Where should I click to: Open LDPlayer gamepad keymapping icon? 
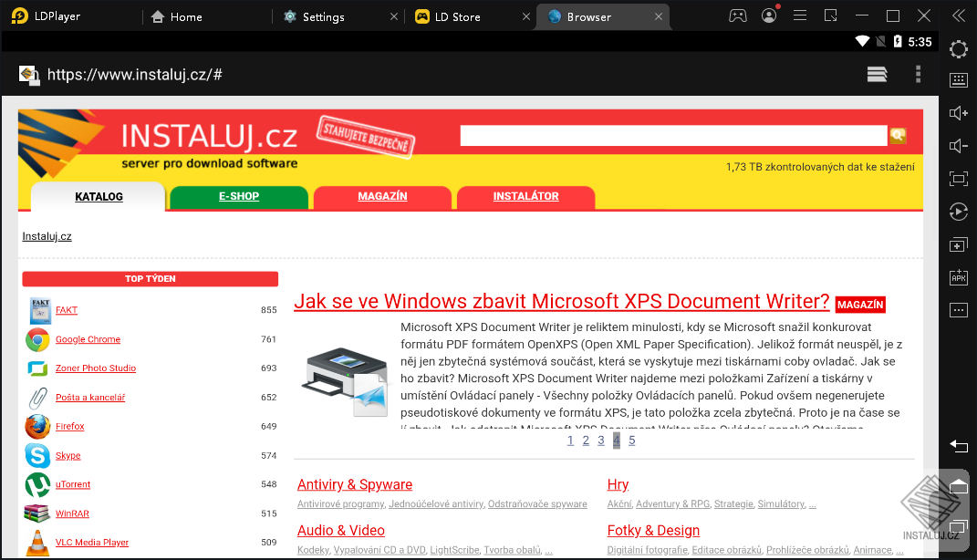coord(738,16)
